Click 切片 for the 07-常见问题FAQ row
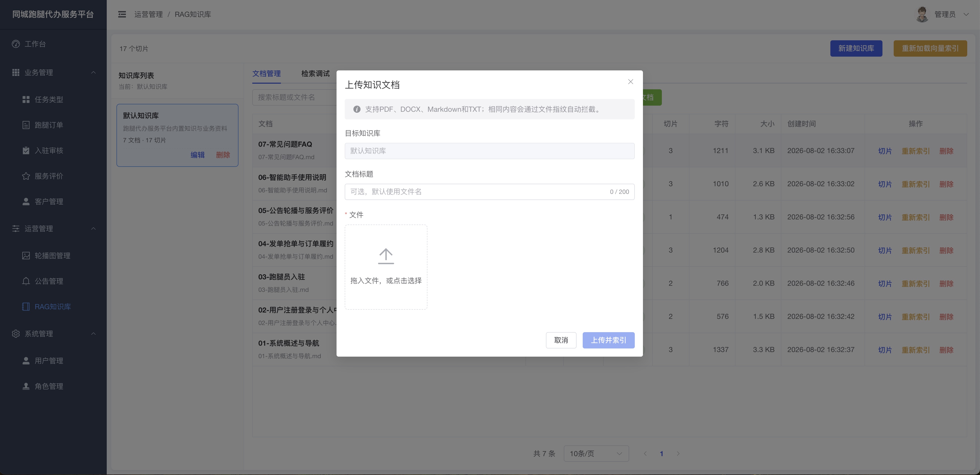Image resolution: width=980 pixels, height=475 pixels. (885, 151)
